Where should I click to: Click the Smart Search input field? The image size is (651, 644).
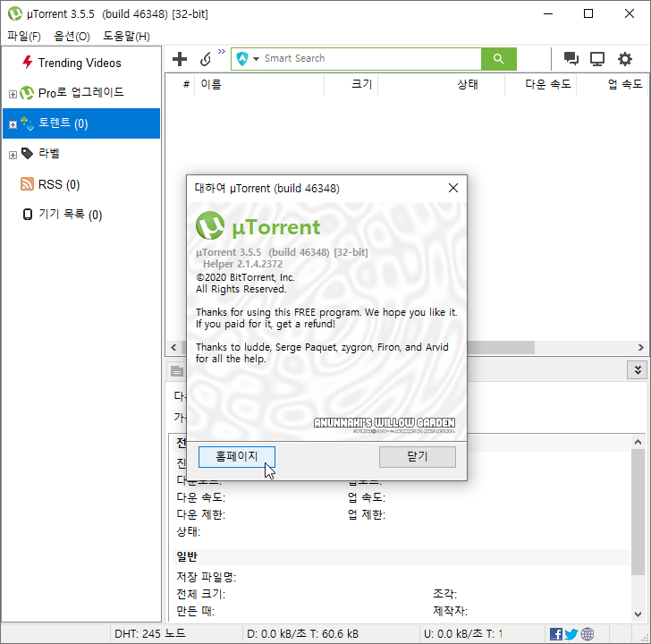pos(371,58)
